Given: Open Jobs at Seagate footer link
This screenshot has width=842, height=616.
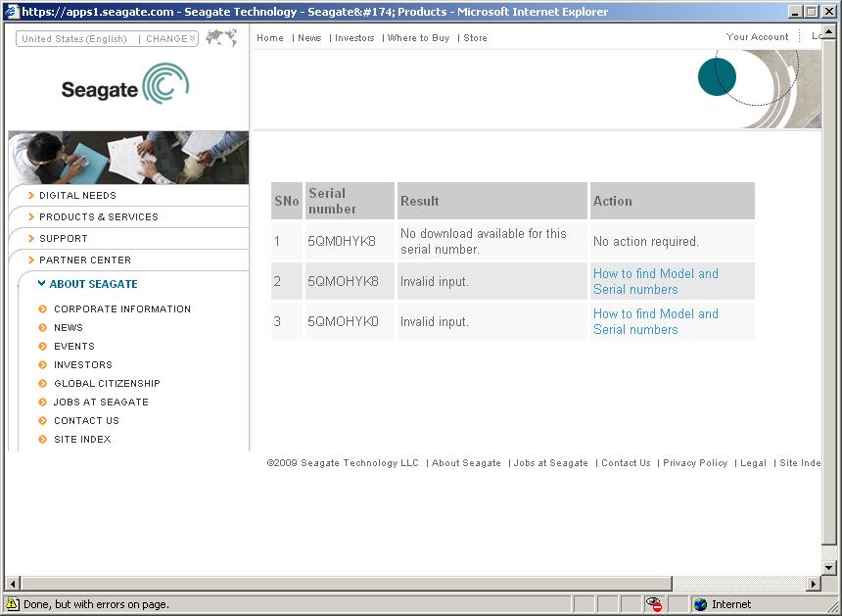Looking at the screenshot, I should point(550,463).
